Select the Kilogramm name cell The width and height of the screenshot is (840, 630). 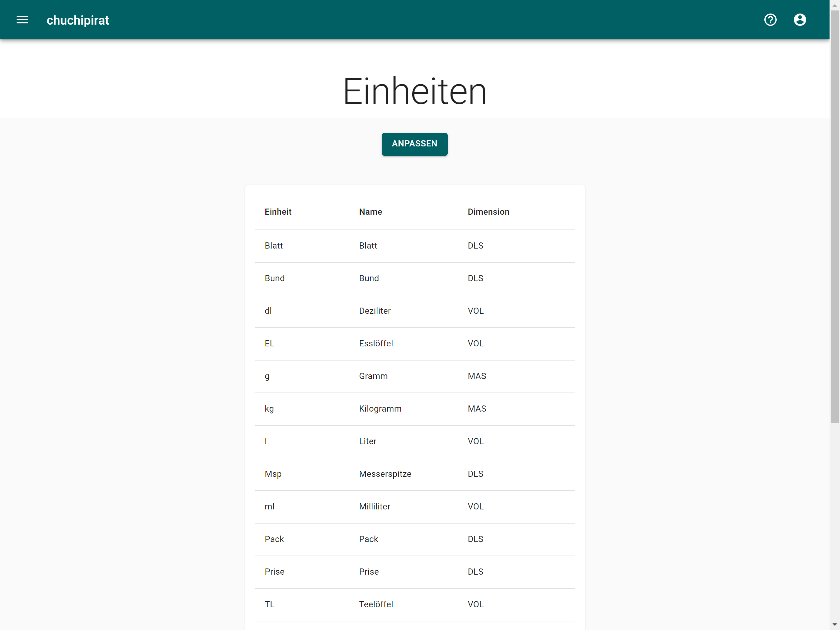pyautogui.click(x=380, y=409)
